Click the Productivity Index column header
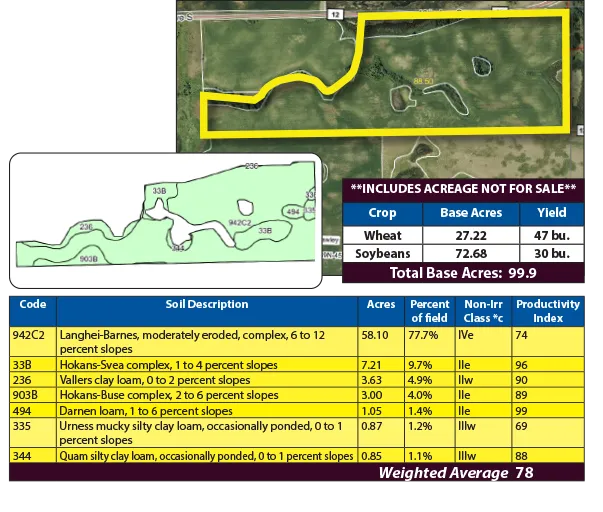This screenshot has width=603, height=512. (541, 310)
